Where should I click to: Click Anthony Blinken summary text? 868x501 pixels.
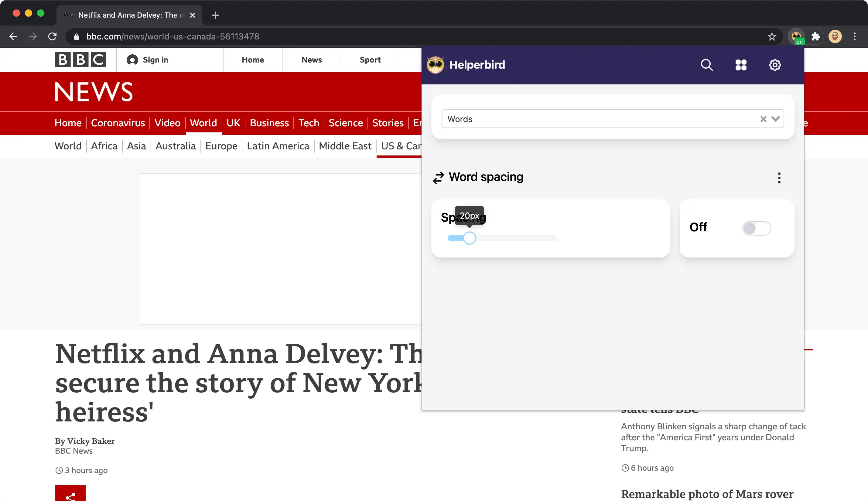(x=713, y=437)
